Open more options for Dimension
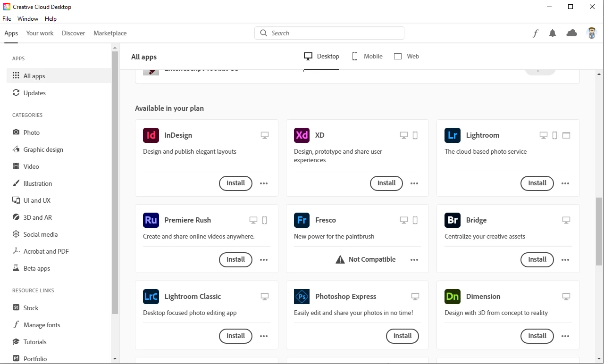Image resolution: width=604 pixels, height=364 pixels. coord(565,336)
